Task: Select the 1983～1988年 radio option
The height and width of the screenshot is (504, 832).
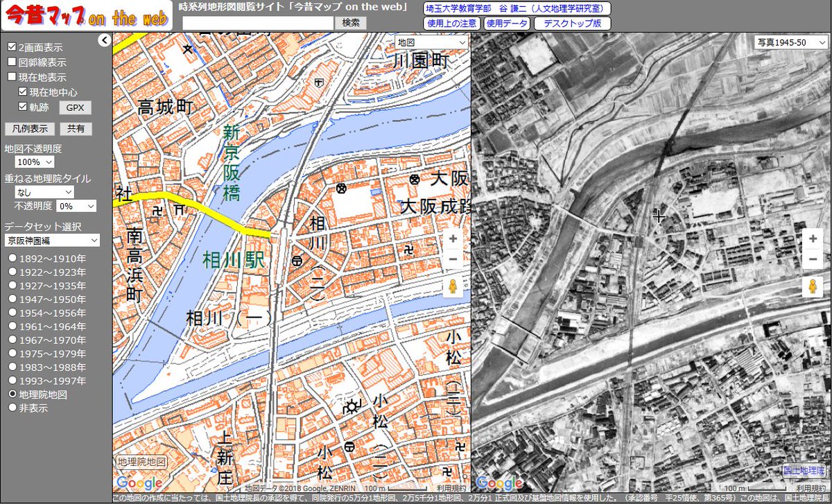Action: point(12,367)
